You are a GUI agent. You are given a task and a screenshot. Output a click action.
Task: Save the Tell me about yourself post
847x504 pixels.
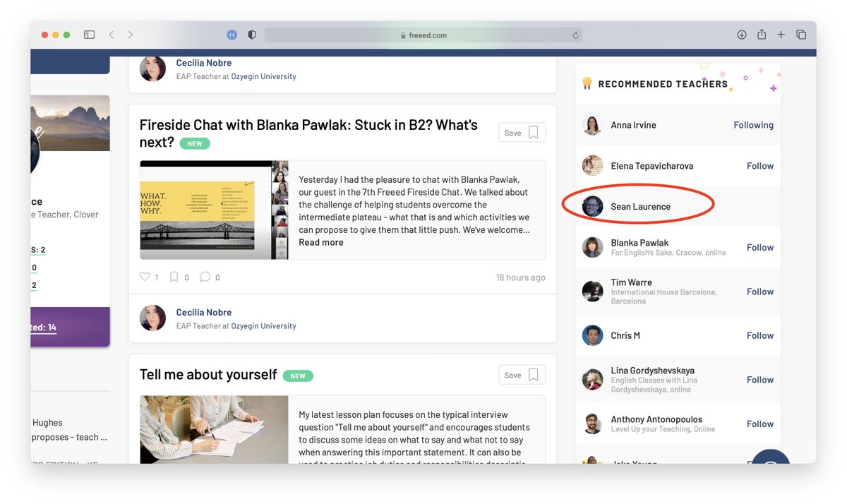tap(522, 375)
